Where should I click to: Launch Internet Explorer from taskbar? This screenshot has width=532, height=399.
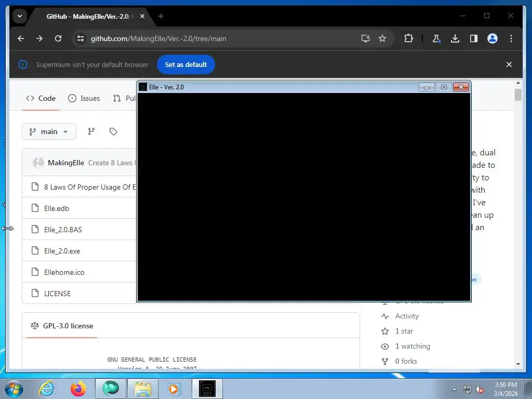pyautogui.click(x=46, y=388)
